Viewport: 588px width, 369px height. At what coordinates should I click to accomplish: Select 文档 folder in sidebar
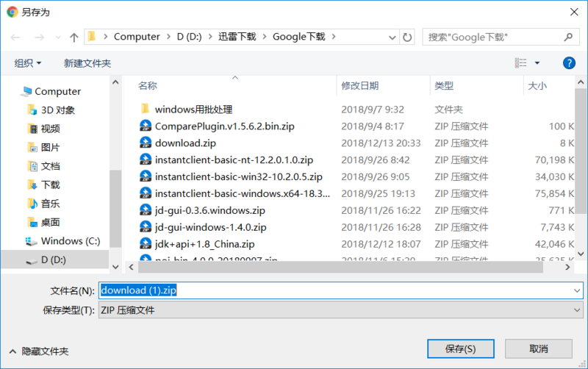click(50, 166)
